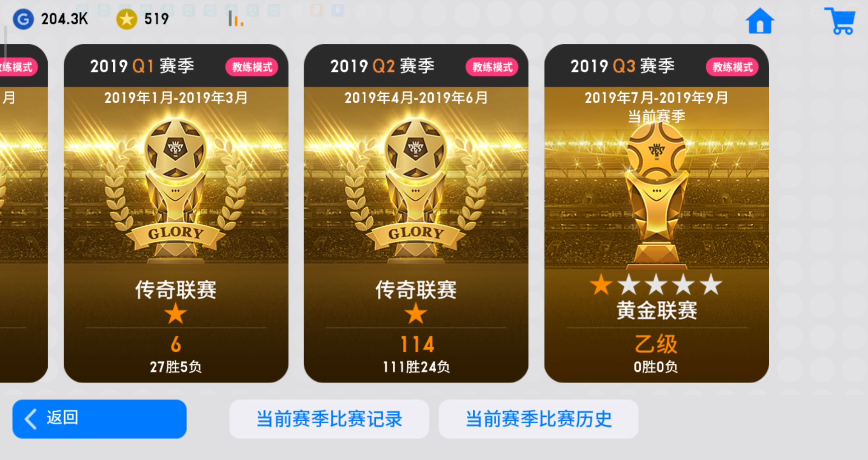868x460 pixels.
Task: Tap the 教练模式 badge on Q2 card
Action: click(492, 67)
